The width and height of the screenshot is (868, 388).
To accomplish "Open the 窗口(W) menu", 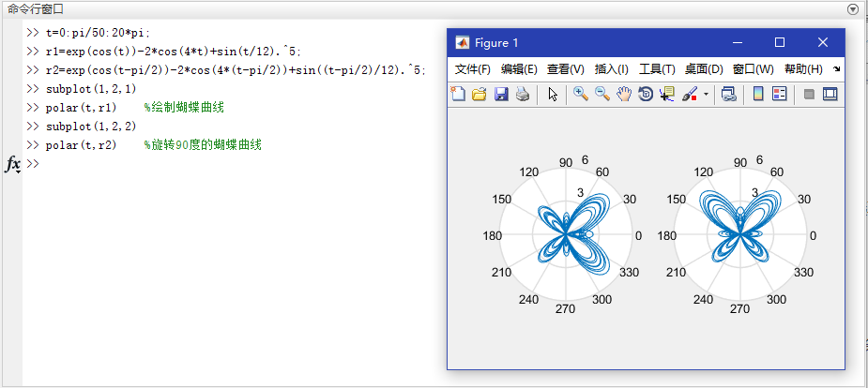I will click(754, 69).
